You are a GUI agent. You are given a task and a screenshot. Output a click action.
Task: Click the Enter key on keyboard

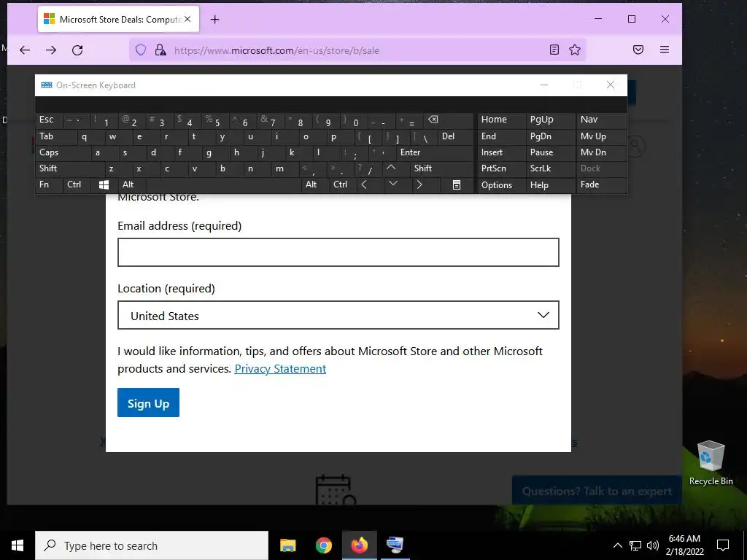(x=435, y=152)
